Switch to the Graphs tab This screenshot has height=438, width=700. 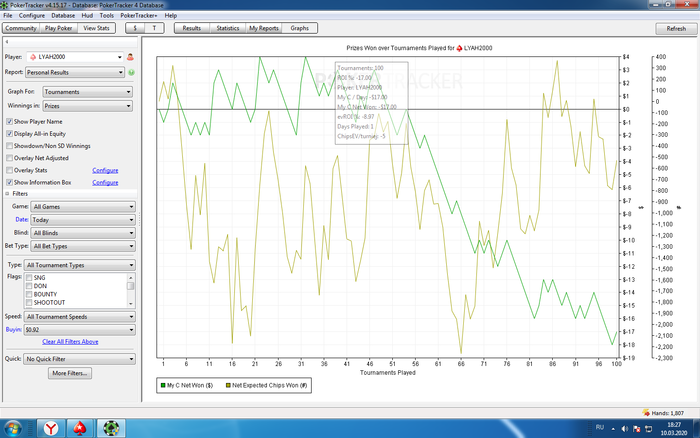click(300, 28)
